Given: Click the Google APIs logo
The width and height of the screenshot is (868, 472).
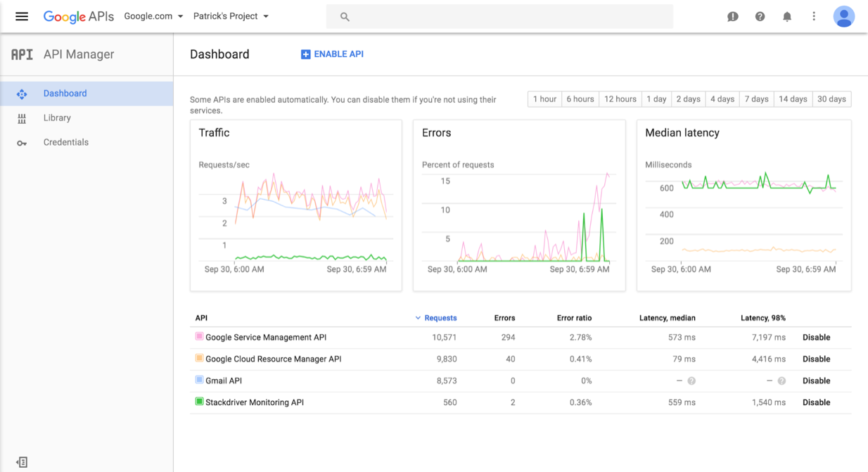Looking at the screenshot, I should pyautogui.click(x=78, y=17).
